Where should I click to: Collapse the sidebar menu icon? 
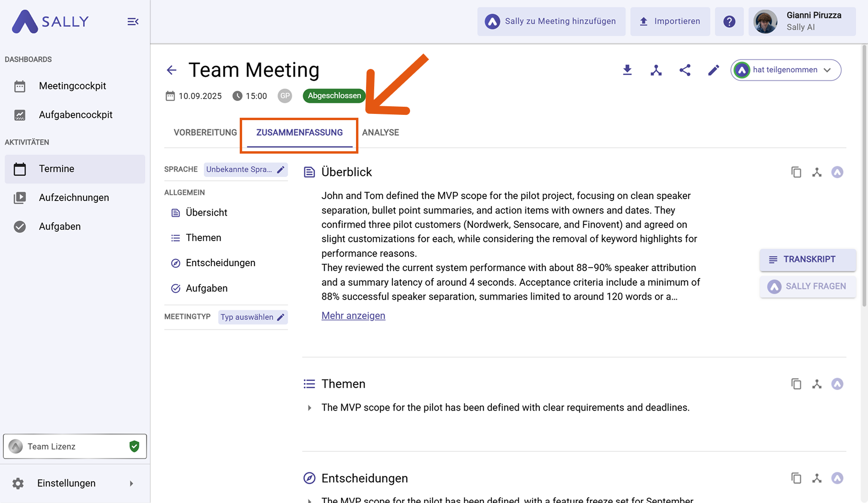(133, 22)
